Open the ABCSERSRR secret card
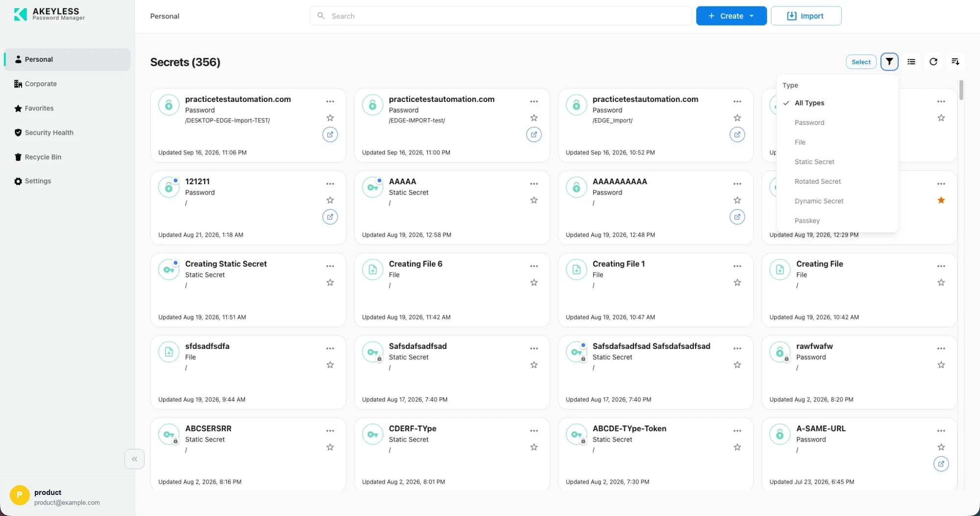The width and height of the screenshot is (980, 516). [248, 454]
